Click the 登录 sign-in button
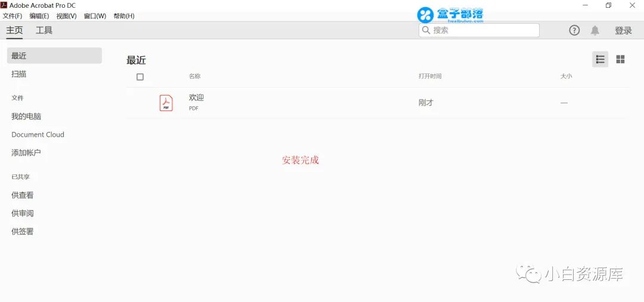The image size is (644, 302). pos(623,30)
